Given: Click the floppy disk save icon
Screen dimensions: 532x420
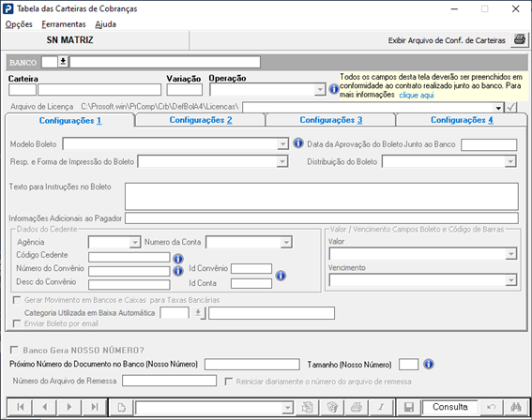Looking at the screenshot, I should coord(409,407).
